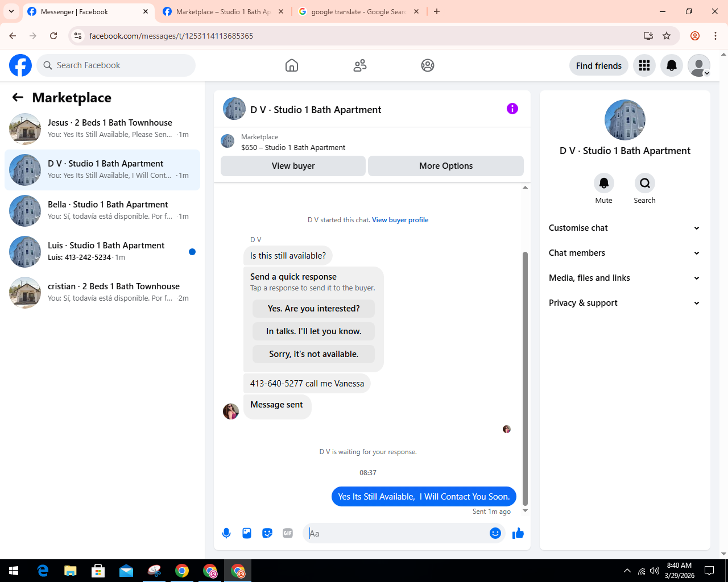Viewport: 728px width, 582px height.
Task: Launch Mail app from the taskbar
Action: (126, 571)
